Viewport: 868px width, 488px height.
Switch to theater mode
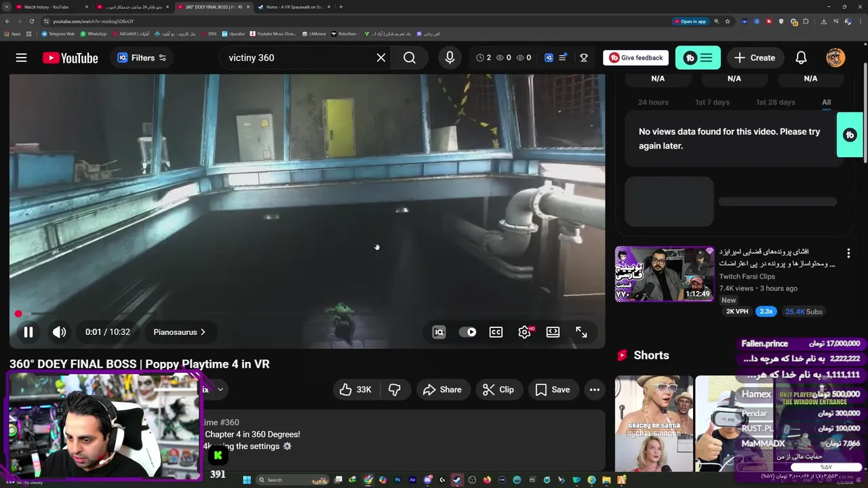pos(553,332)
